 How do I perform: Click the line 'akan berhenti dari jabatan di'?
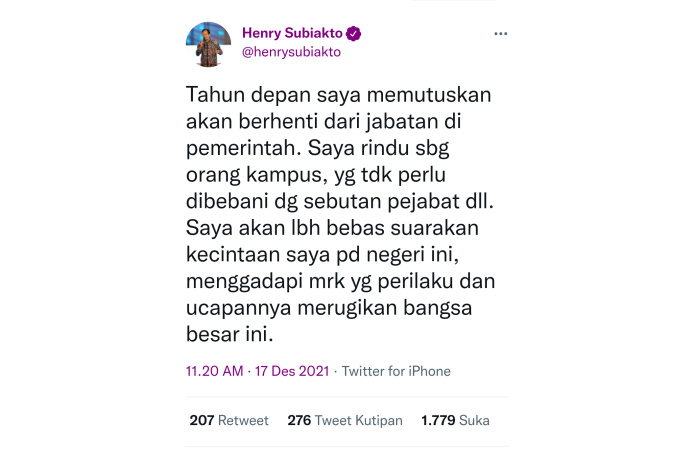pos(324,122)
